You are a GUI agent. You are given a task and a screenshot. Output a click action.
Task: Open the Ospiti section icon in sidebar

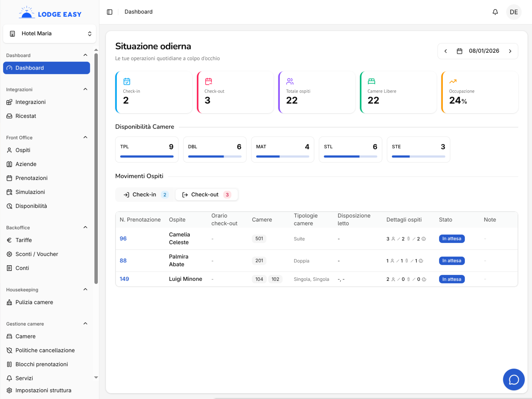(9, 150)
